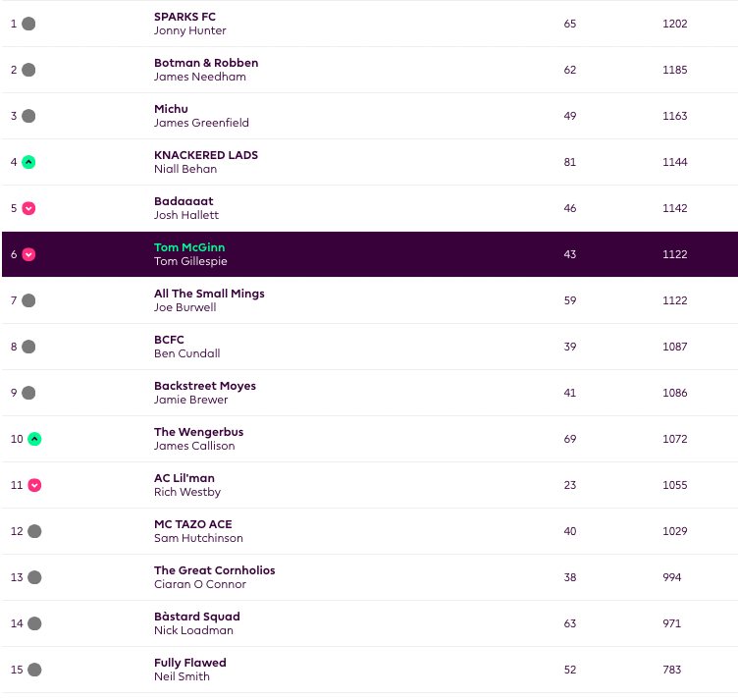Click pink down arrow in highlighted Tom McGinn row
Screen dimensions: 738x700
(x=28, y=254)
